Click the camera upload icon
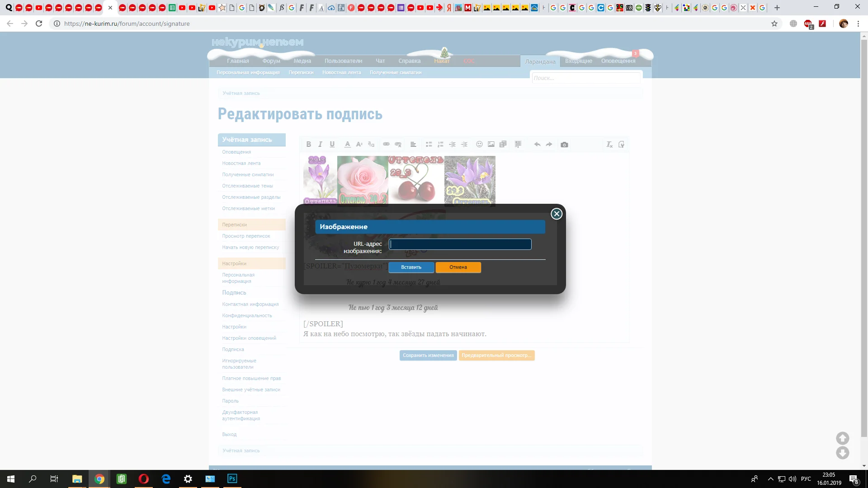 564,145
